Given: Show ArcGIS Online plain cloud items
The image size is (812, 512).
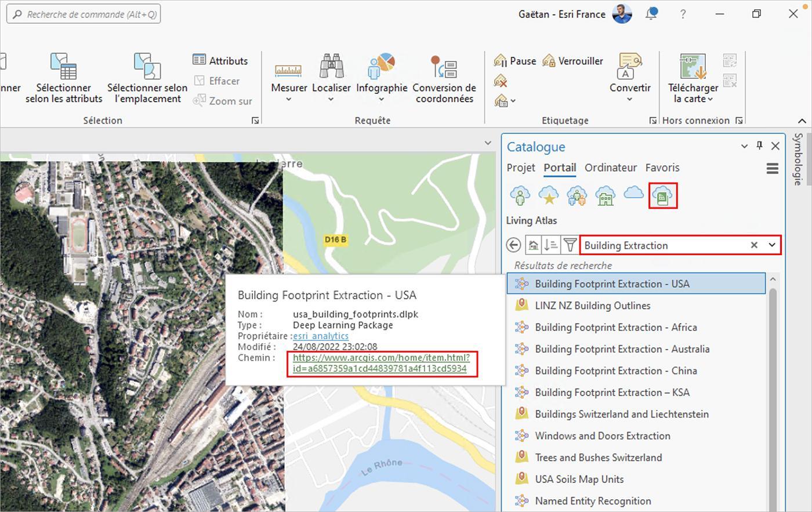Looking at the screenshot, I should [x=633, y=193].
